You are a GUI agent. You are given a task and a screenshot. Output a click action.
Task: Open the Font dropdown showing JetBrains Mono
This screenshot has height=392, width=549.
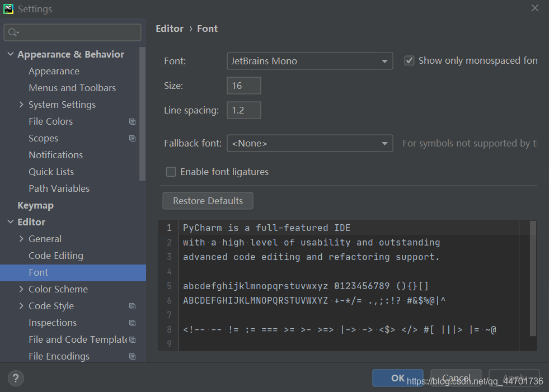click(x=310, y=61)
